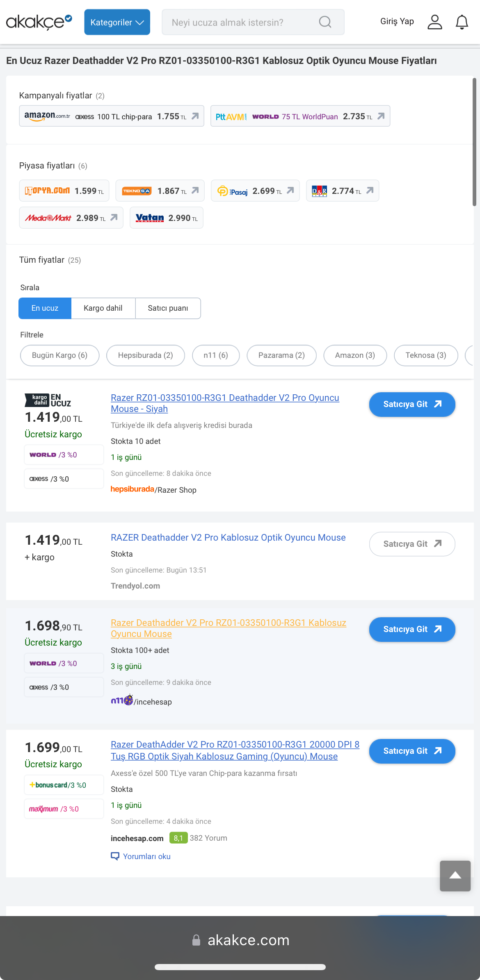Click the Trendyol.com seller name
Viewport: 480px width, 980px height.
pyautogui.click(x=135, y=586)
